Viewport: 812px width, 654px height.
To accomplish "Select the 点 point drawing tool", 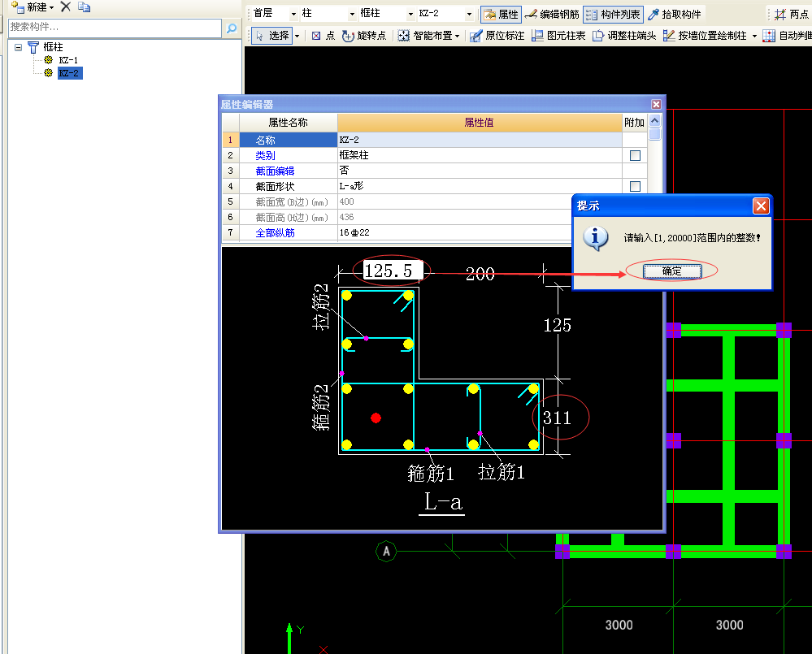I will pyautogui.click(x=323, y=35).
